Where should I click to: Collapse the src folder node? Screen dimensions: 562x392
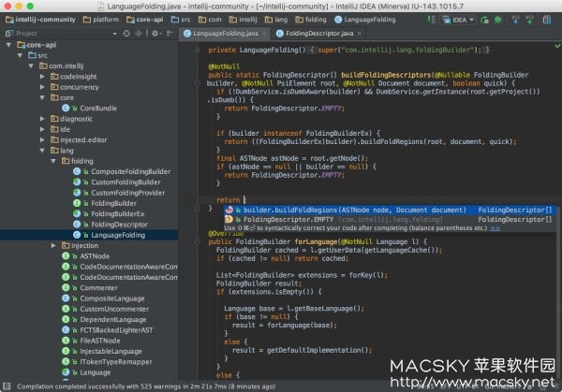(x=20, y=55)
